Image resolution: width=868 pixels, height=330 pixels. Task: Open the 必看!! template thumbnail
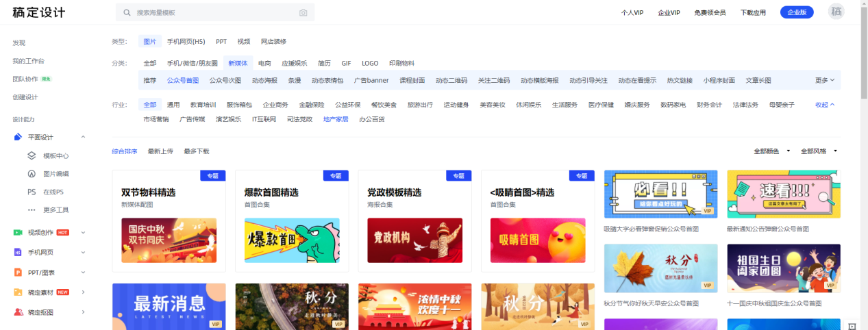[660, 194]
